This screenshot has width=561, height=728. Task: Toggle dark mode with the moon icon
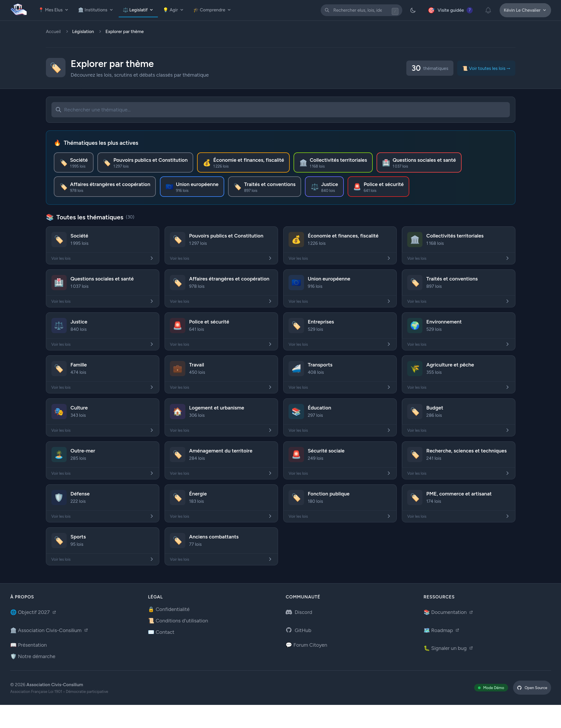[413, 10]
